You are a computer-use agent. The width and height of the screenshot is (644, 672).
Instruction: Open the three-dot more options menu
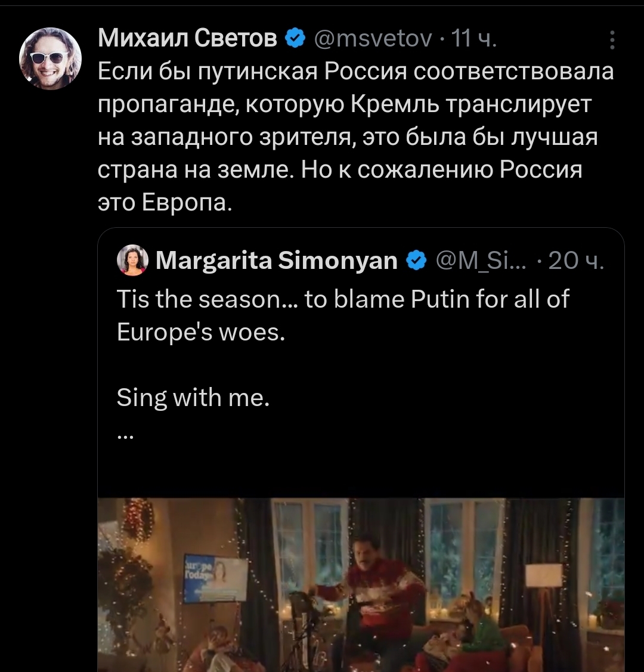(612, 41)
